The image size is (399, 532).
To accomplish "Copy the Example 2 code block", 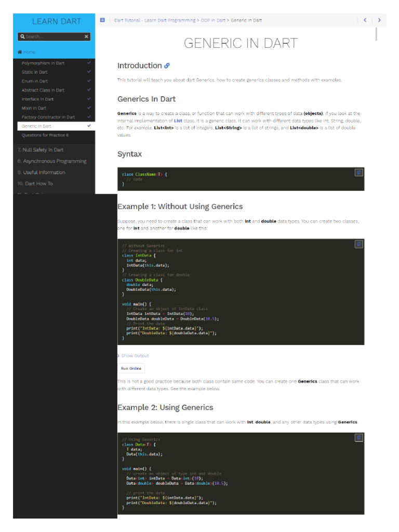I will (358, 437).
